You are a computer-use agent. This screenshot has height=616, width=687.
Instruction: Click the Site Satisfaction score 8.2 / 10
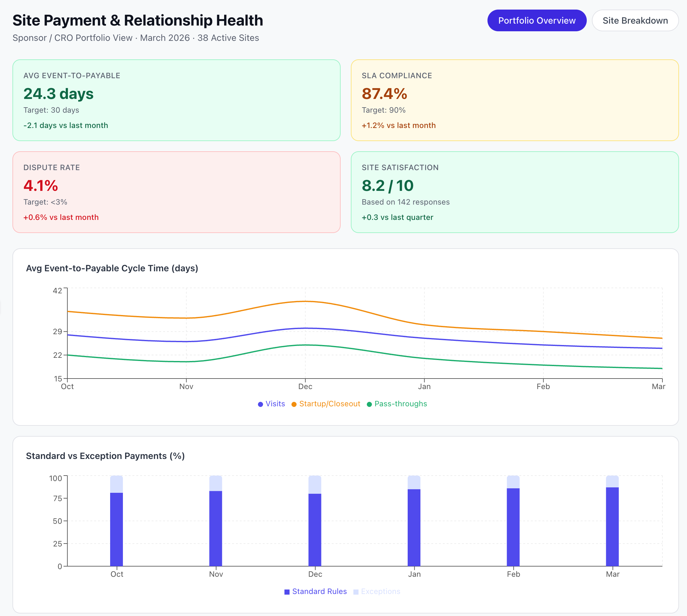(387, 185)
